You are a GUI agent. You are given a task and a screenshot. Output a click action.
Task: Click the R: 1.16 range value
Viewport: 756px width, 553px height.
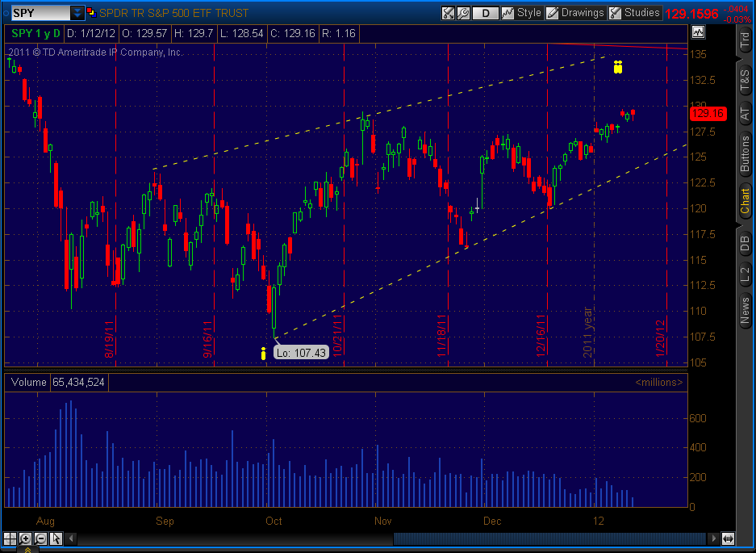tap(338, 33)
